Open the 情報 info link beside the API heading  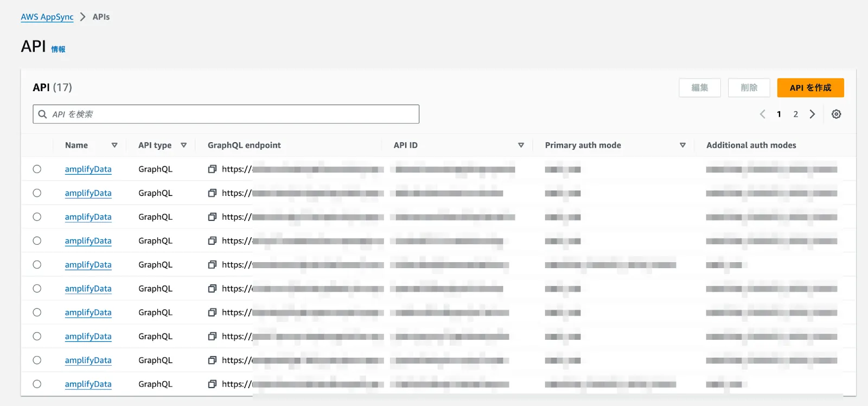pos(58,49)
